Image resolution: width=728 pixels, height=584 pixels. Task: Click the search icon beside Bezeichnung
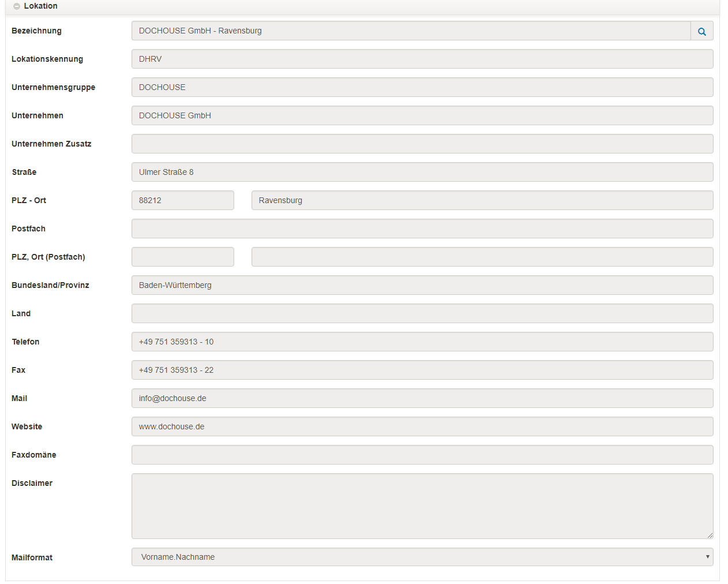coord(701,31)
